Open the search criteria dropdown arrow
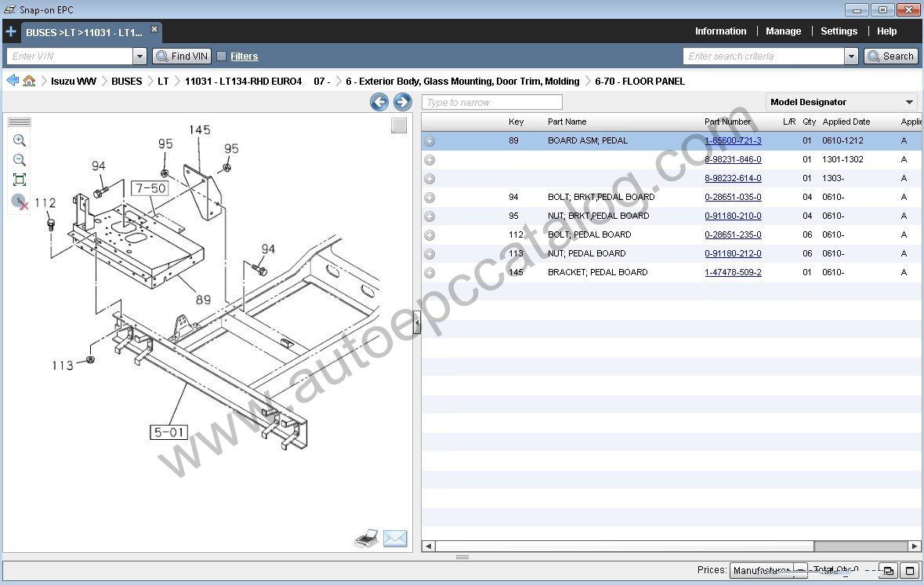Screen dimensions: 924x585 click(851, 56)
